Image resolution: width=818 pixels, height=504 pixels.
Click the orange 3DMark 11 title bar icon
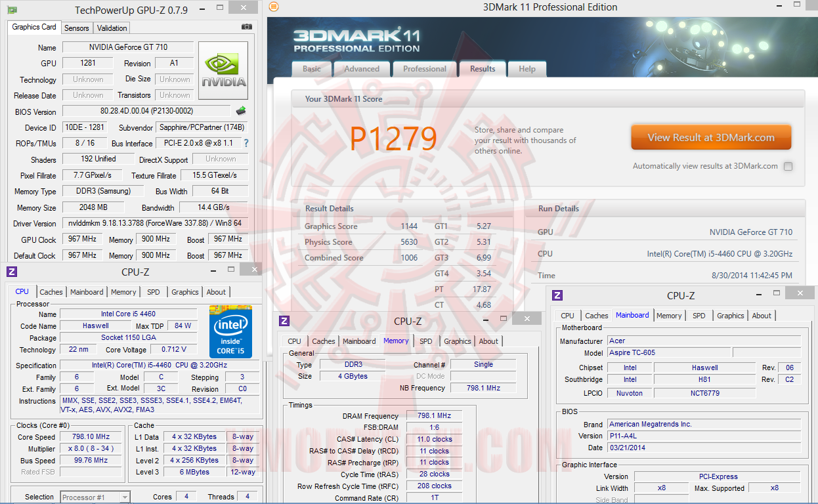274,7
